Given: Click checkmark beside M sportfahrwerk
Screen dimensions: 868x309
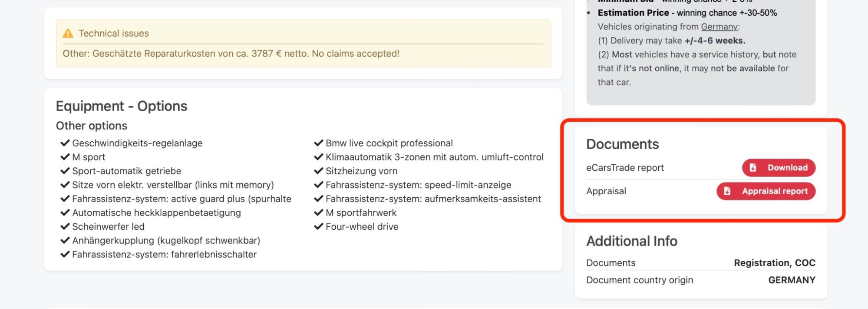Looking at the screenshot, I should point(319,213).
